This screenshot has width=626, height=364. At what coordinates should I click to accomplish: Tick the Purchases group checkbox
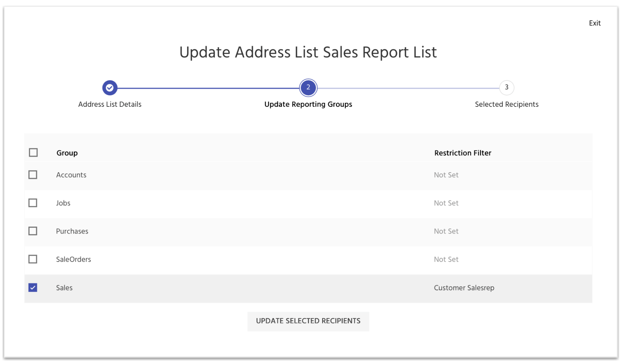click(33, 231)
